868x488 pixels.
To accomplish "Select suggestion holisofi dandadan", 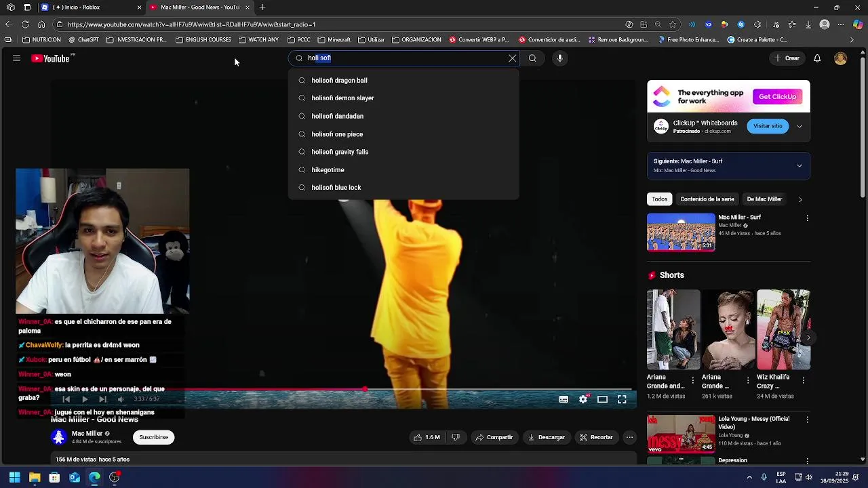I will [x=403, y=116].
